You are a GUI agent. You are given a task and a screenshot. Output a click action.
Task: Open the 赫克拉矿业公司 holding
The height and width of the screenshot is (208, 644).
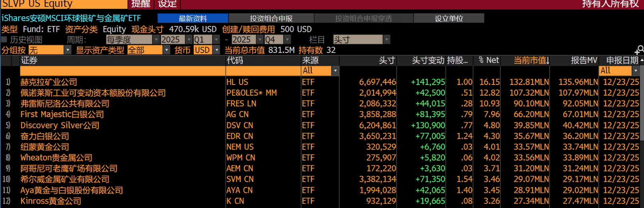[x=49, y=82]
